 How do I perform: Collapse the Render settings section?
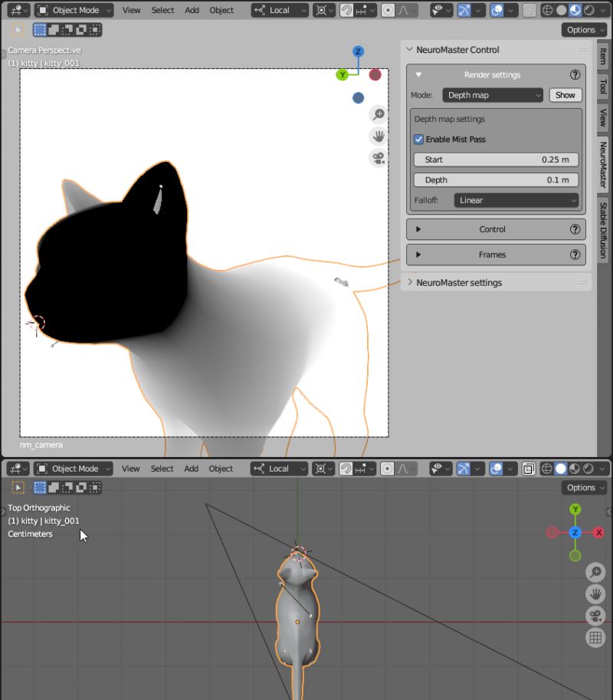pos(418,74)
